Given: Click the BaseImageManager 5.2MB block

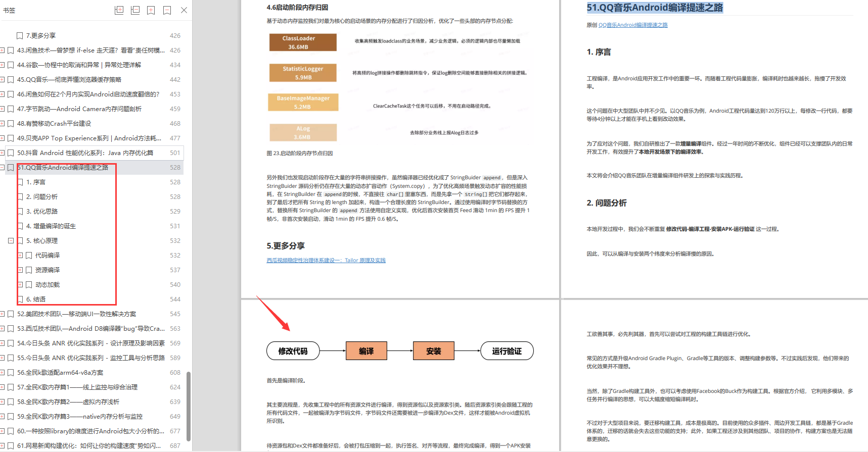Looking at the screenshot, I should 303,103.
